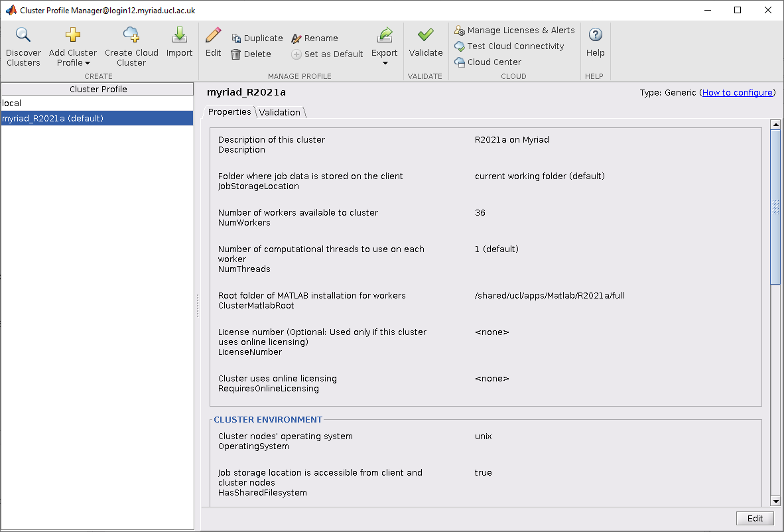Click the /shared/ucl/apps/Matlab/R2021a/full path
The width and height of the screenshot is (784, 532).
[549, 295]
